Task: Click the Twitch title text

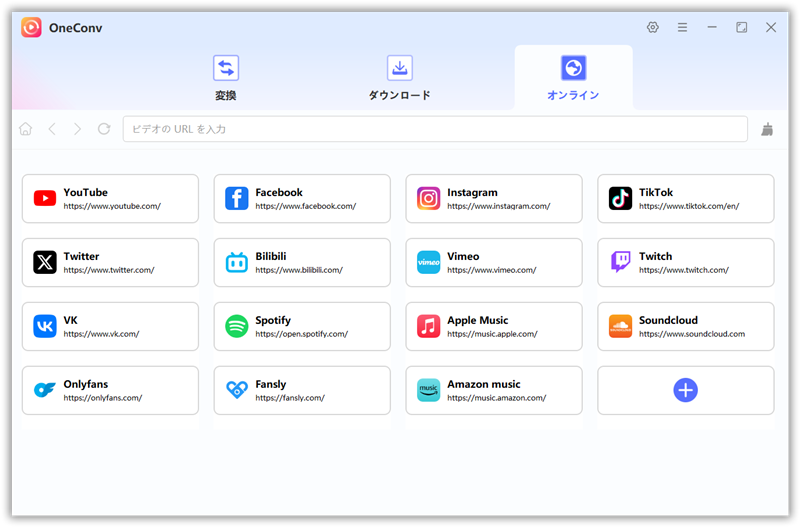Action: (x=656, y=256)
